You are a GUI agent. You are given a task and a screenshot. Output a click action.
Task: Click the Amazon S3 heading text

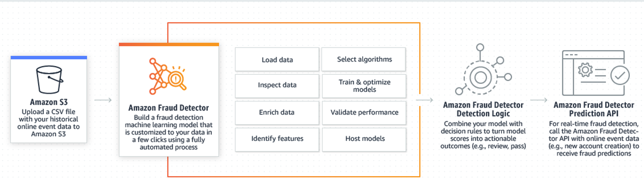48,102
